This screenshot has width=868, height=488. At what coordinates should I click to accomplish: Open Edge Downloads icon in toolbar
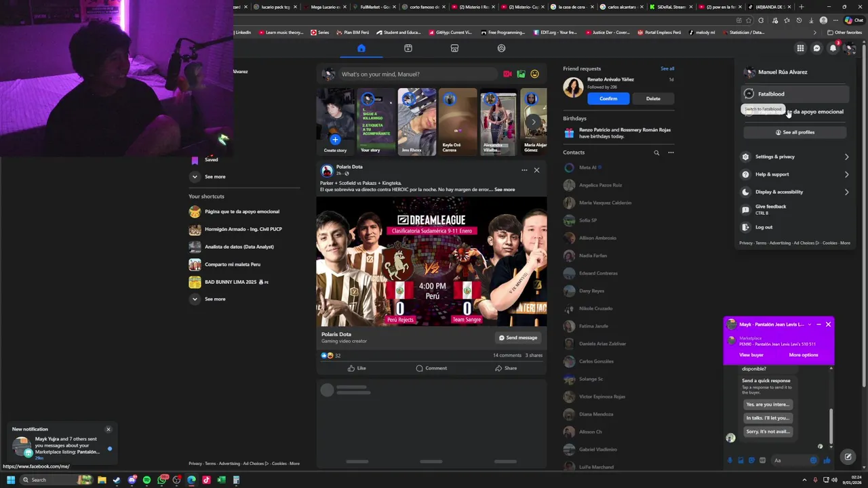[x=811, y=20]
